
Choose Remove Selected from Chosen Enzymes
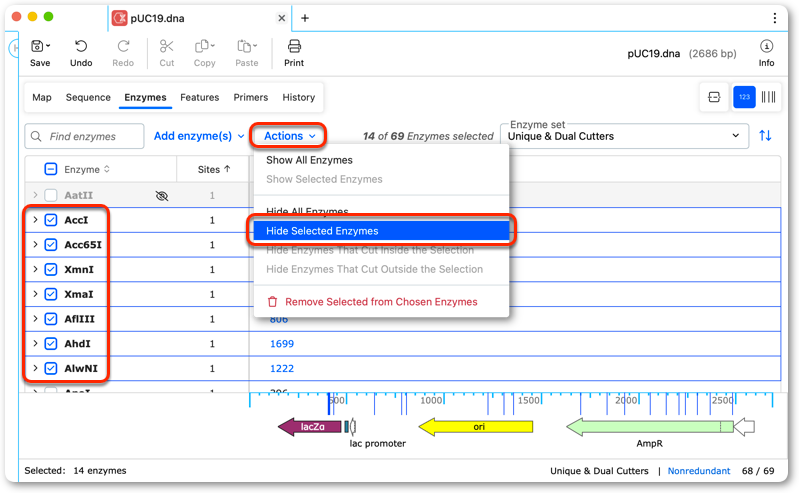pos(381,302)
